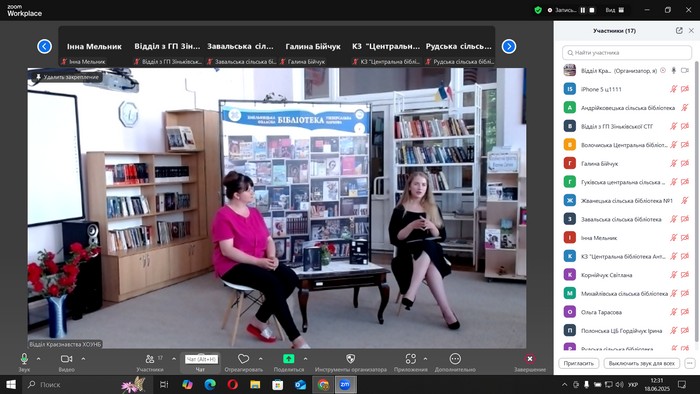Open the More options ellipsis icon
Screen dimensions: 700x394
[455, 359]
